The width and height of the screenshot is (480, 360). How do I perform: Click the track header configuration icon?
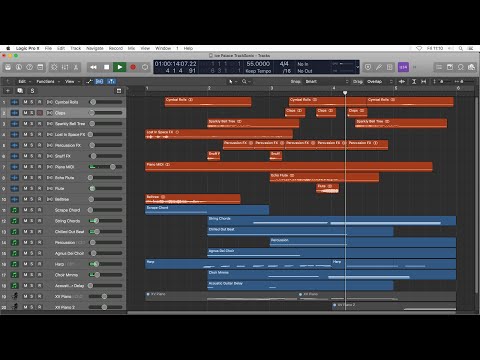[118, 91]
